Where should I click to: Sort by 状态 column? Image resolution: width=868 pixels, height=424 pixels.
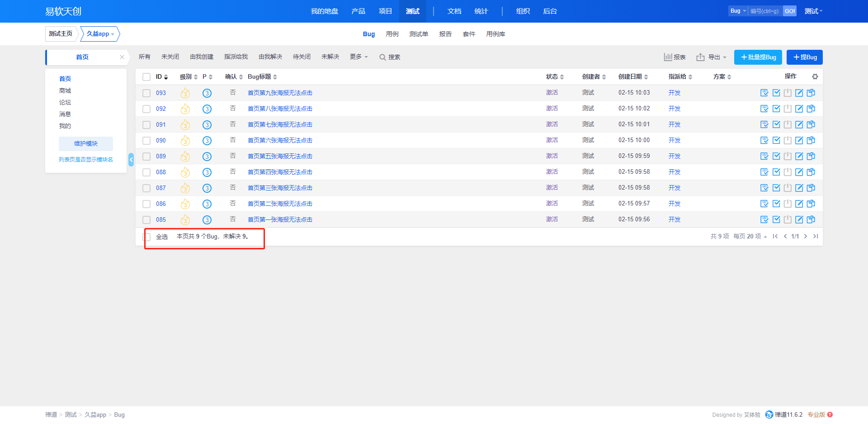tap(555, 77)
